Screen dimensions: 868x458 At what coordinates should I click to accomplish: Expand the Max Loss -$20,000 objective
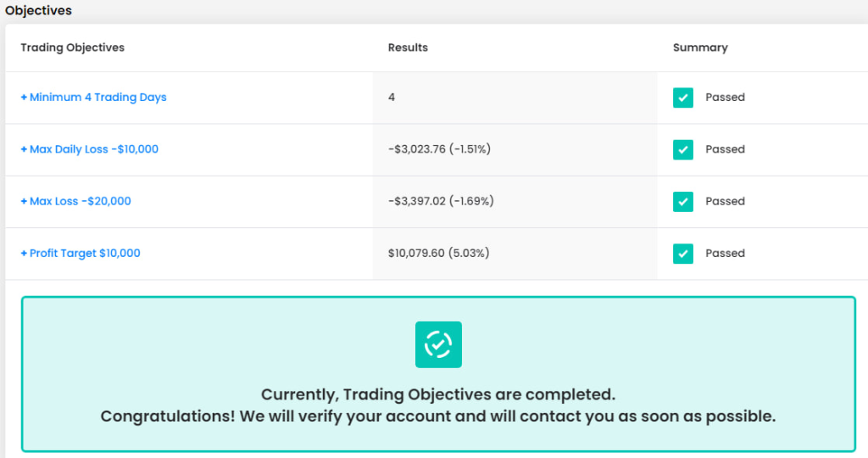(75, 201)
